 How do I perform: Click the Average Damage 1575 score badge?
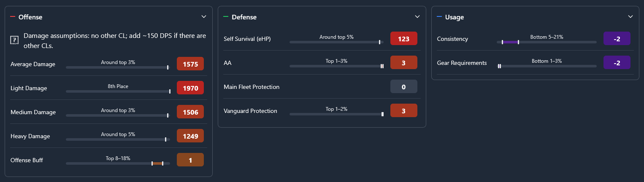190,64
